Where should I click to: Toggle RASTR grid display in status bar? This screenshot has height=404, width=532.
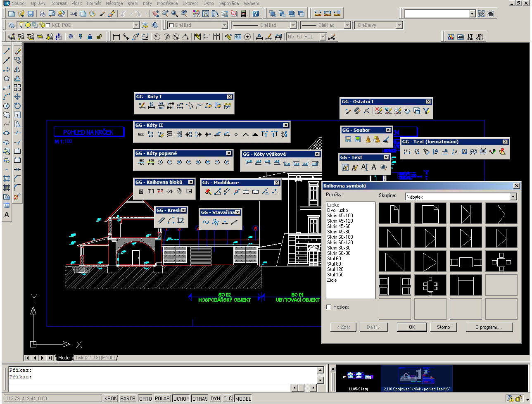[128, 399]
